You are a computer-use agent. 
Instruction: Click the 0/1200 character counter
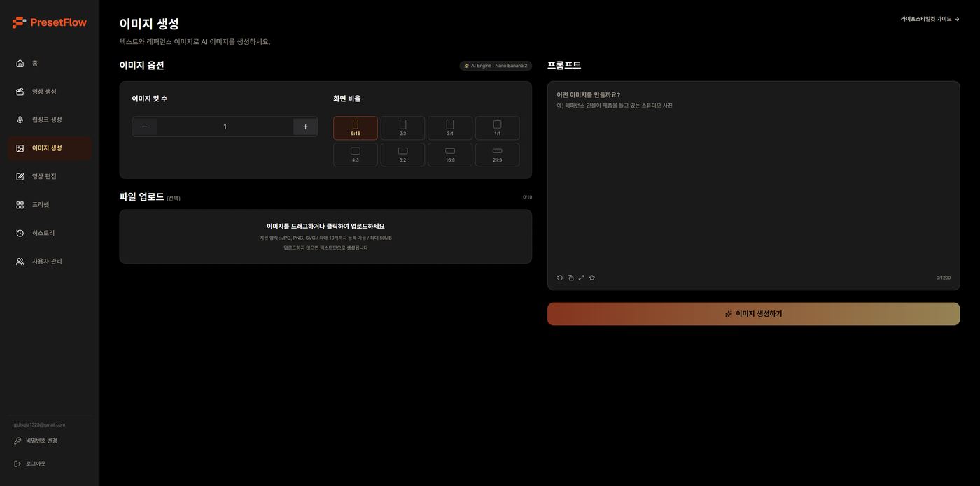944,278
